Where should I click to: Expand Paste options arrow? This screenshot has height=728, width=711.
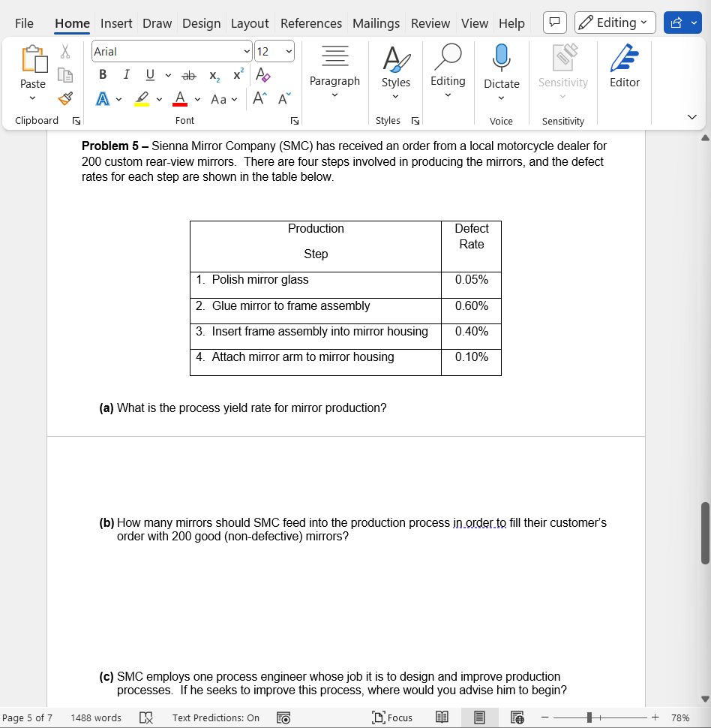point(32,98)
